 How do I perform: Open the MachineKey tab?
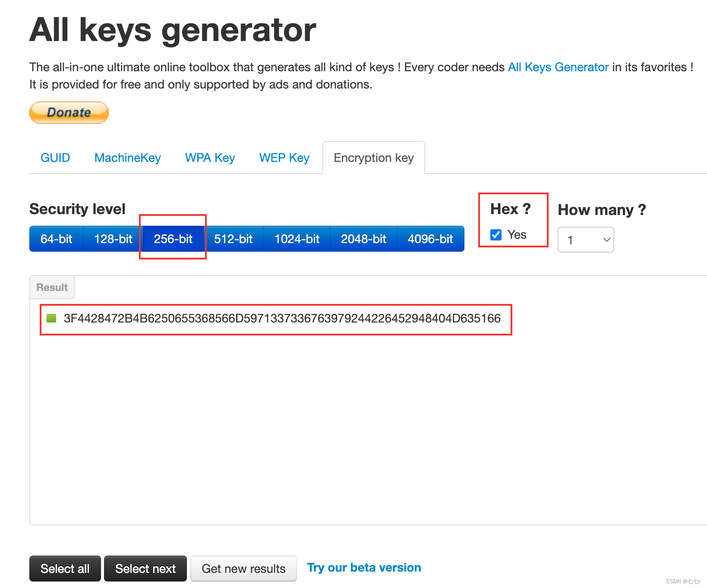pyautogui.click(x=128, y=158)
